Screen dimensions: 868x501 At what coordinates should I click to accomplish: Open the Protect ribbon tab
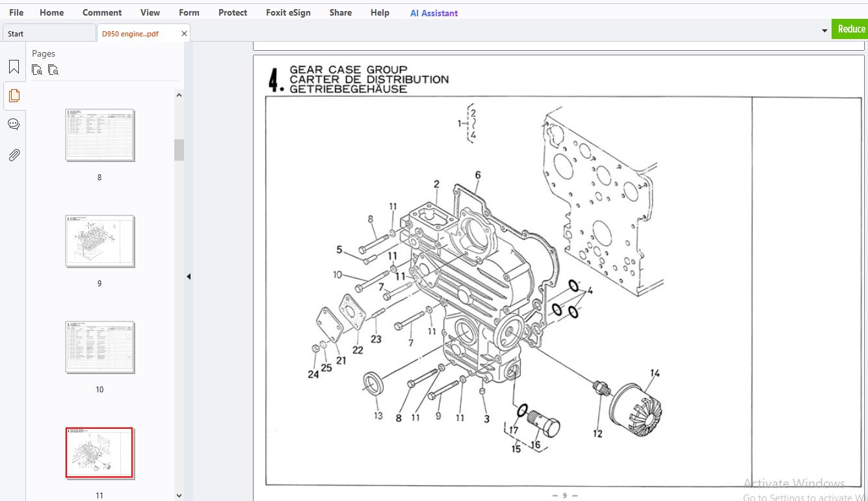click(233, 12)
